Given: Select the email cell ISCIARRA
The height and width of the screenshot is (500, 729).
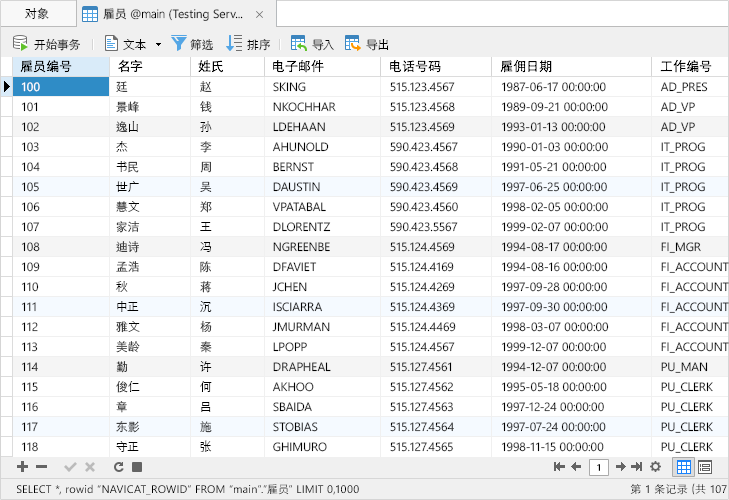Looking at the screenshot, I should point(322,307).
